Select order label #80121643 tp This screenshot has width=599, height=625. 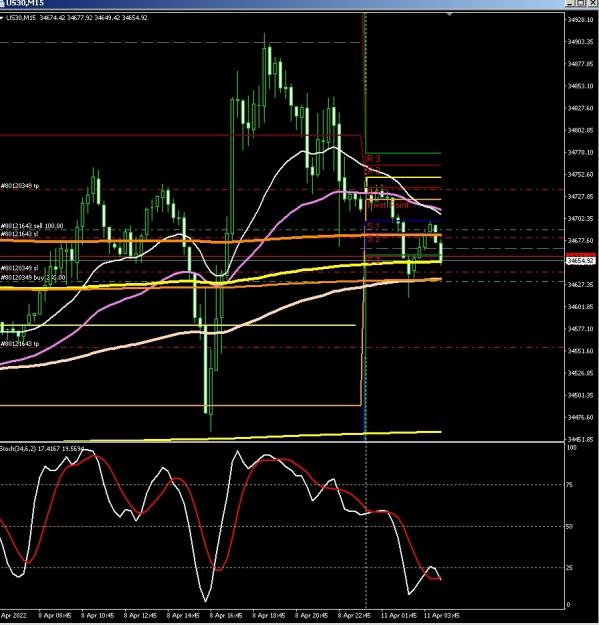coord(20,344)
